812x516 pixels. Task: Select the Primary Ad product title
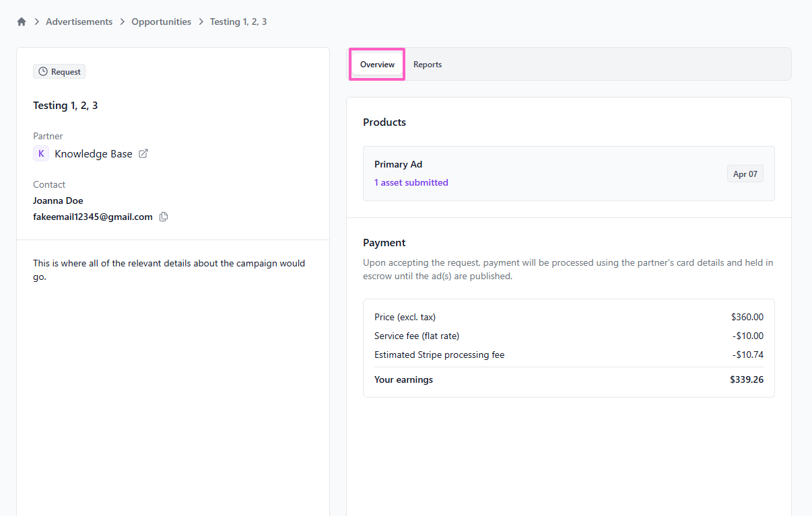[398, 164]
